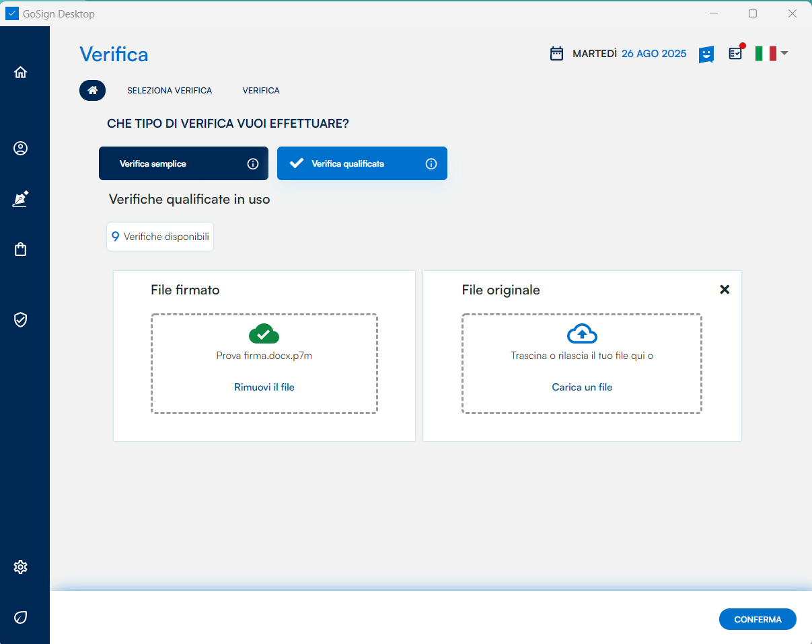Show info for Verifica qualificata
This screenshot has width=812, height=644.
[x=431, y=164]
